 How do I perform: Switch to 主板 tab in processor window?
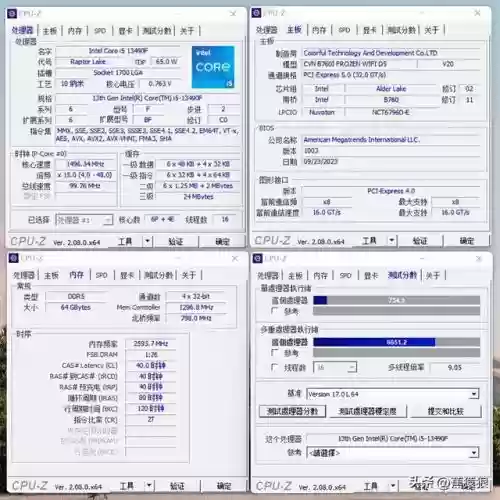click(50, 31)
